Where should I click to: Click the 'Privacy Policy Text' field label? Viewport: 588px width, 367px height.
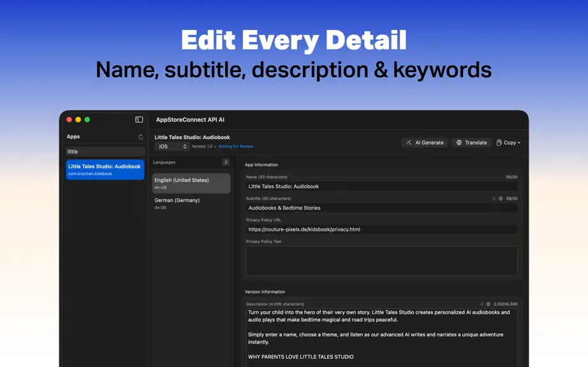pos(263,241)
